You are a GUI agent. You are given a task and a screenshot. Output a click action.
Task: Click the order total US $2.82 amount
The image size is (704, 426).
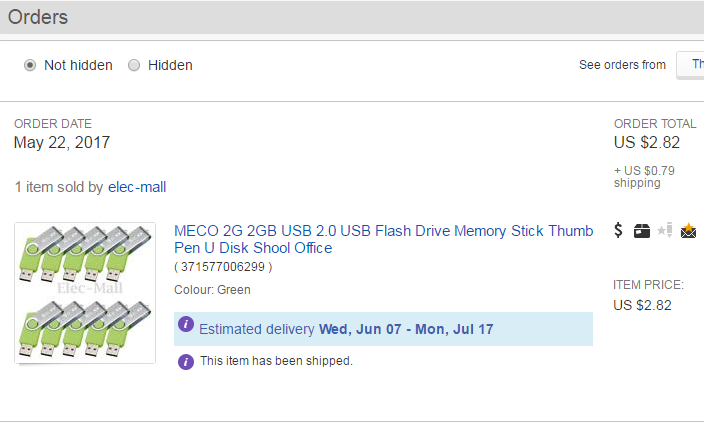click(x=647, y=142)
